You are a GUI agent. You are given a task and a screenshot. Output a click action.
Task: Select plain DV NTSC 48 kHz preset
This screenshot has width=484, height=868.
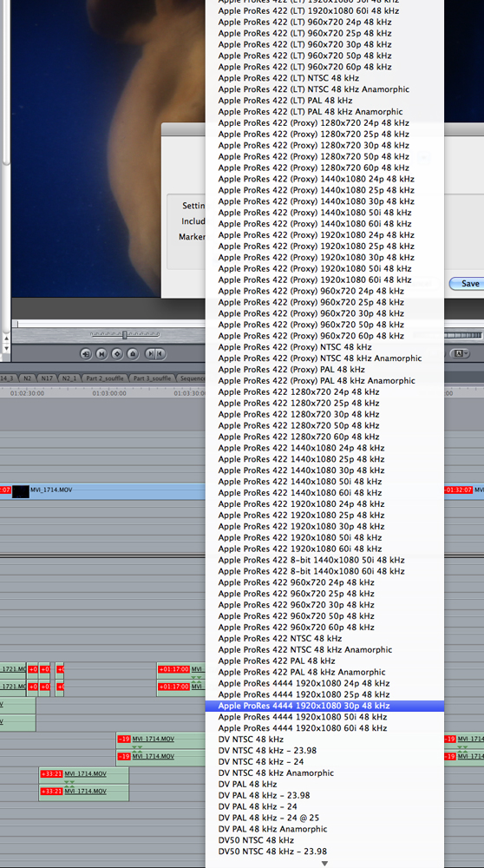pos(324,739)
